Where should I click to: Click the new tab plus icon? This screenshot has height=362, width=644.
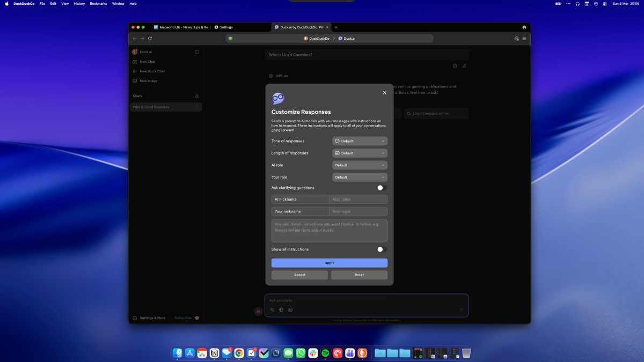point(336,27)
